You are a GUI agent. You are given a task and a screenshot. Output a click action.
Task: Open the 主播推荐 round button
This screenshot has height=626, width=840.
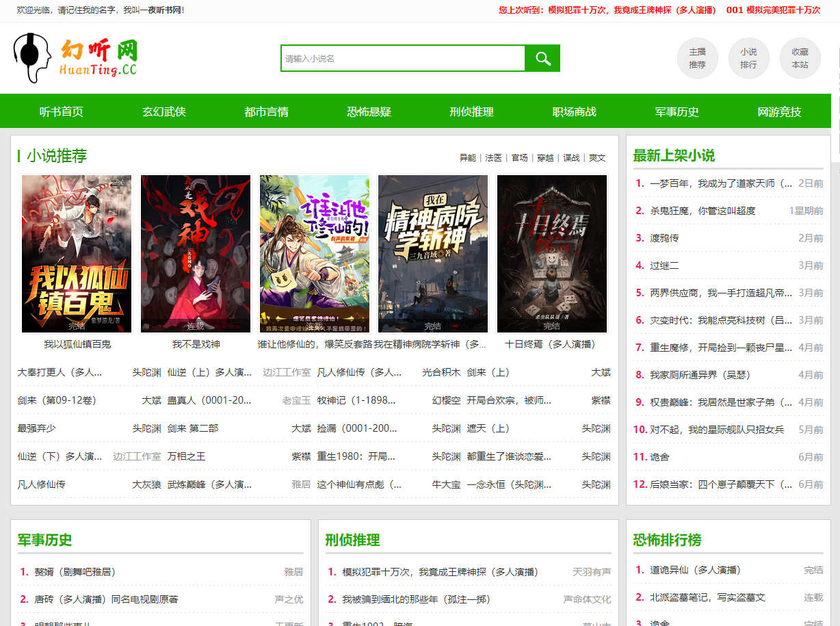tap(697, 58)
